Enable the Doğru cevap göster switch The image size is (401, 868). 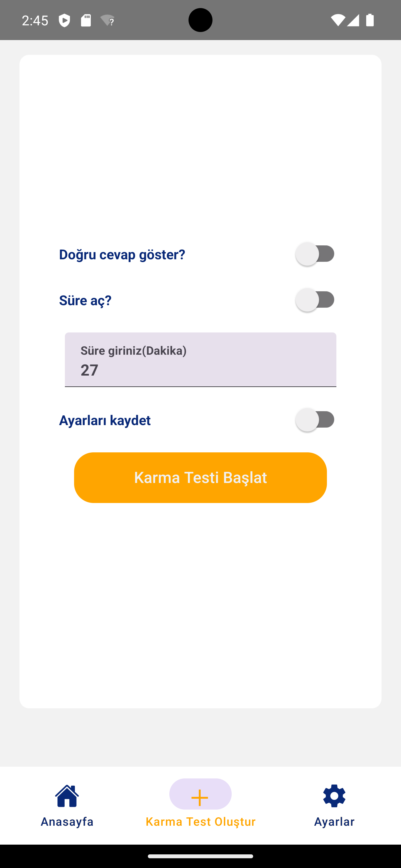(x=315, y=254)
